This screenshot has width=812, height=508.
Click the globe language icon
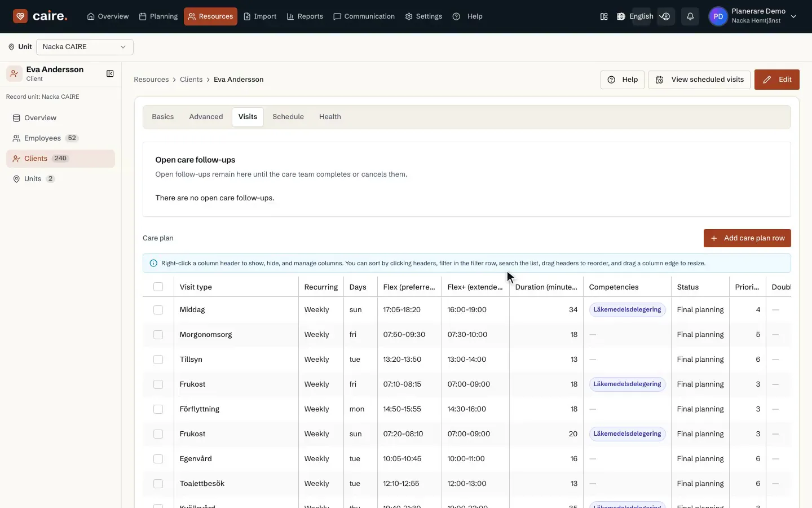coord(621,16)
